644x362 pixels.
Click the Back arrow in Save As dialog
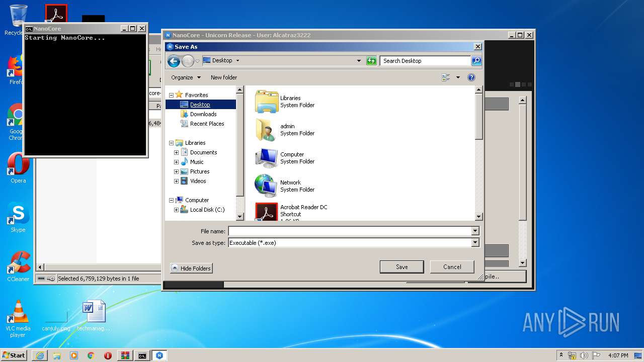[174, 61]
